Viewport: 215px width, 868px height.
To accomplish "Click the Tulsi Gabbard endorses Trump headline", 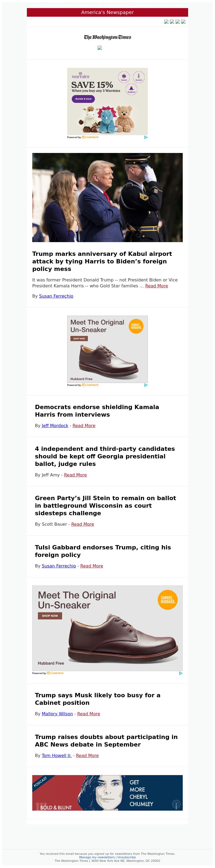I will point(103,551).
